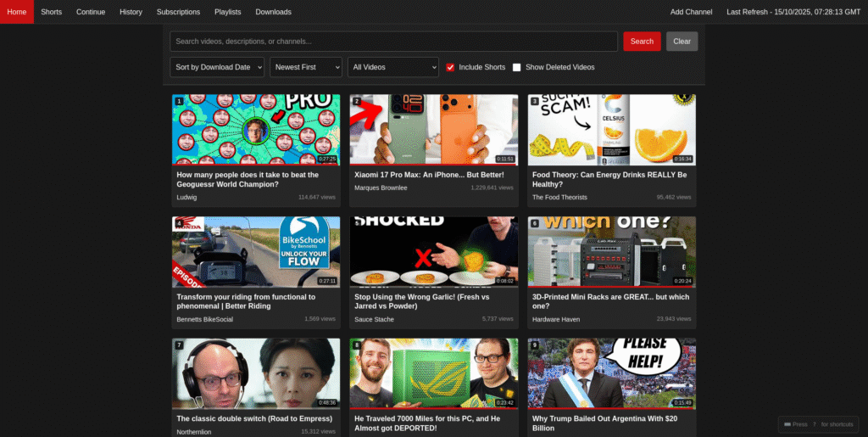The height and width of the screenshot is (437, 868).
Task: Open the Geoguessr World Champion video thumbnail
Action: tap(255, 129)
